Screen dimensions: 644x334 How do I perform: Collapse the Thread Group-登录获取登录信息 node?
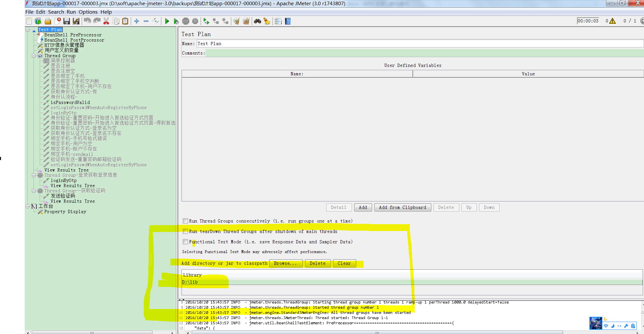[34, 175]
